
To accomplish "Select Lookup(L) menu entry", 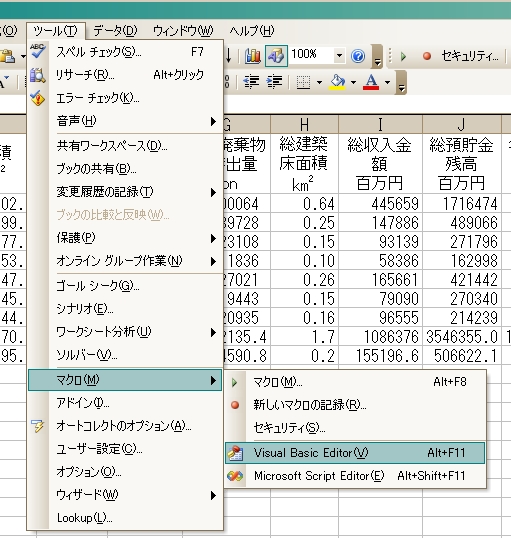I will click(x=125, y=518).
